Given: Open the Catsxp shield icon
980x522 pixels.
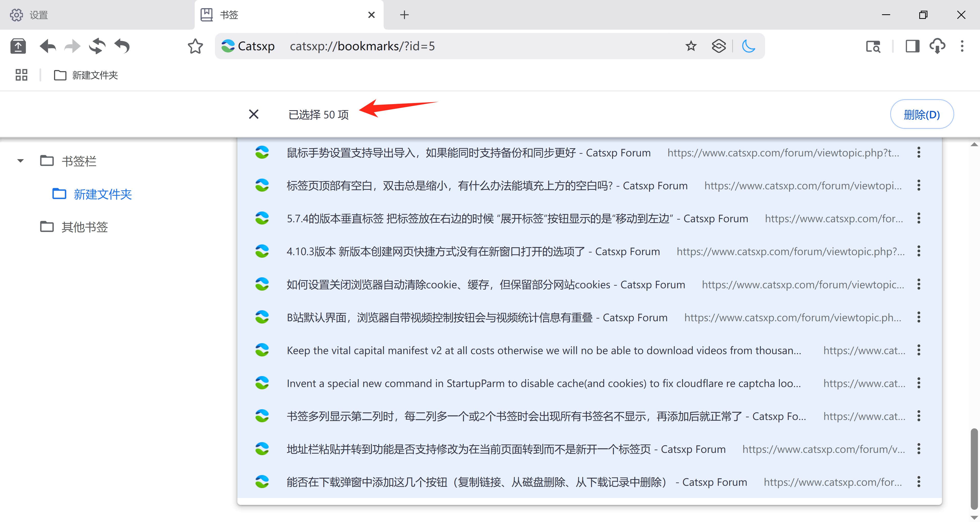Looking at the screenshot, I should coord(719,46).
